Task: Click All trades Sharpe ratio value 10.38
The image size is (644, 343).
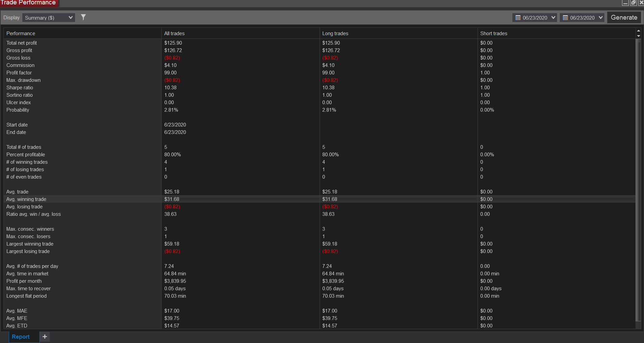Action: 170,88
